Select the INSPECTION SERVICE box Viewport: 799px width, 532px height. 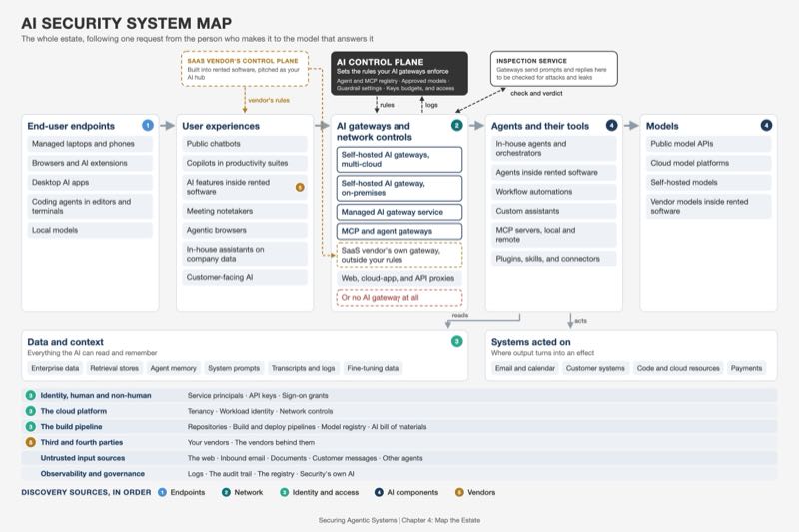tap(554, 68)
